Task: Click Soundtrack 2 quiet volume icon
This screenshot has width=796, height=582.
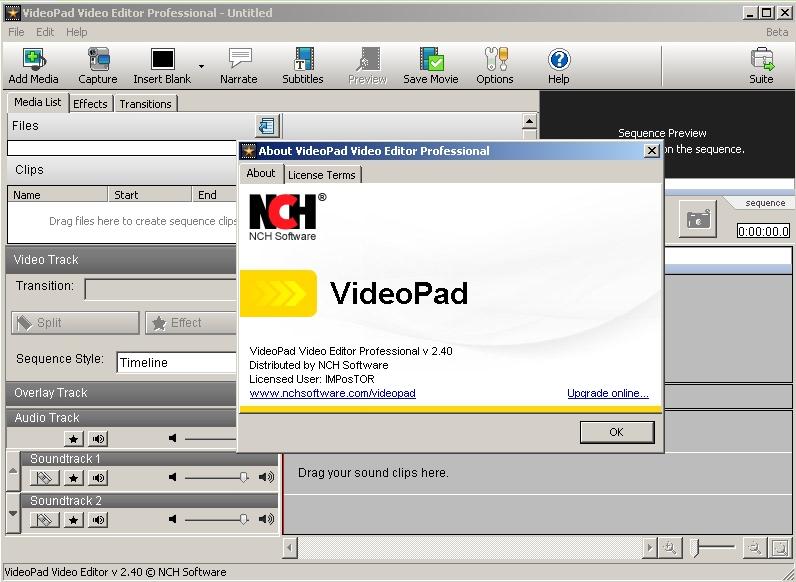Action: (x=173, y=519)
